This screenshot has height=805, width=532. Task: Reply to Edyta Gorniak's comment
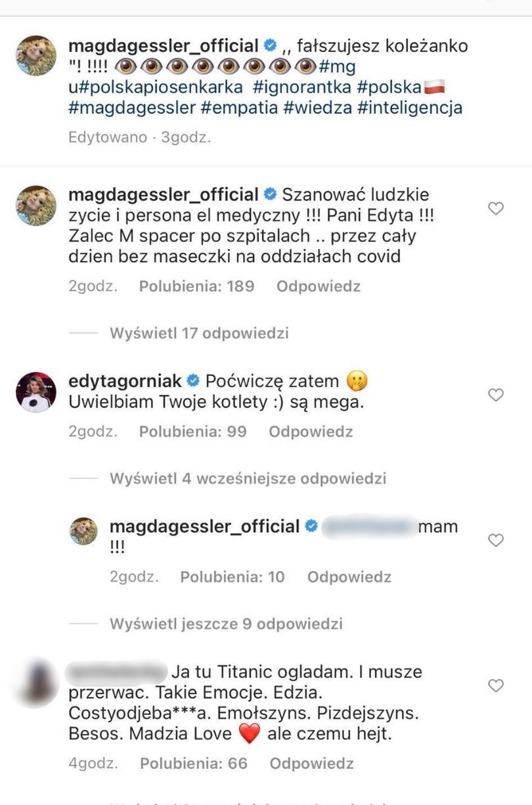pos(311,432)
